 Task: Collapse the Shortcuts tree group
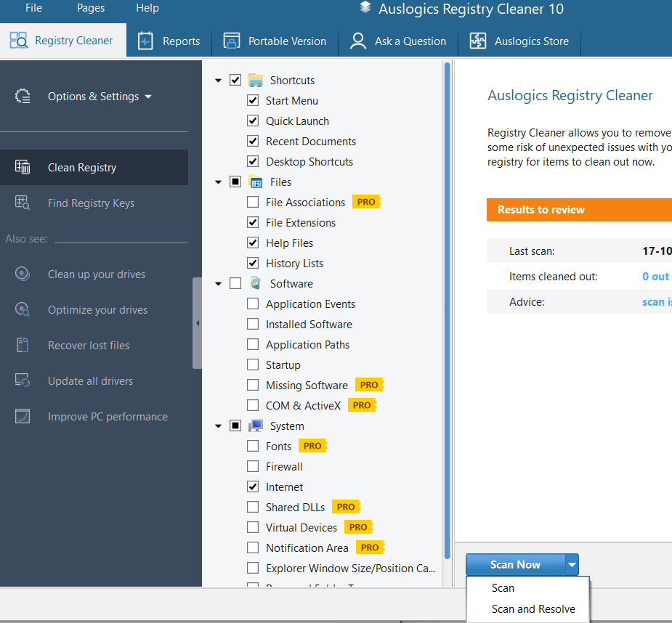point(219,80)
